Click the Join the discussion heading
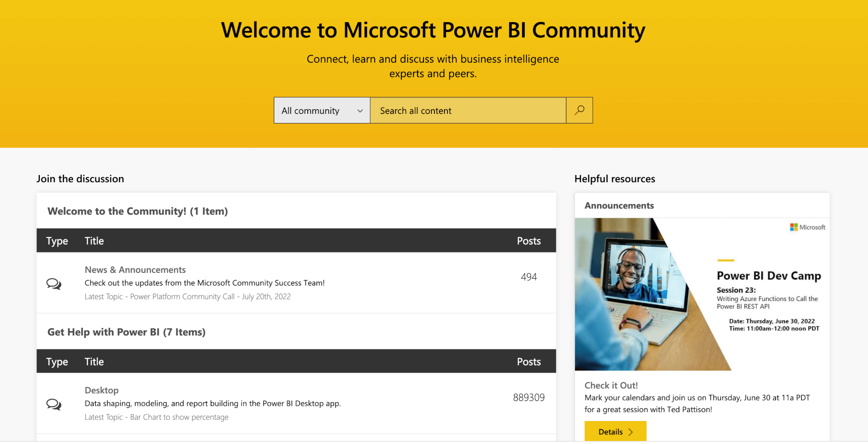The width and height of the screenshot is (868, 444). pos(80,179)
